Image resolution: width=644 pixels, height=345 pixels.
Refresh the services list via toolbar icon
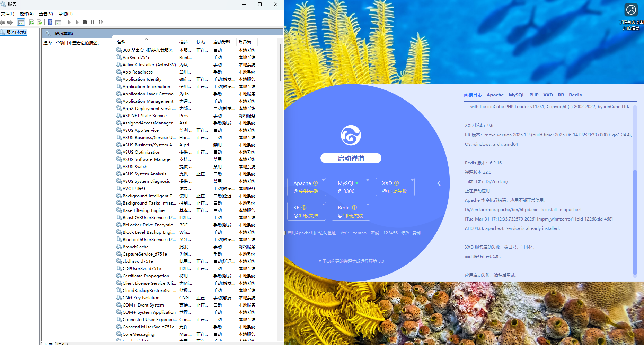click(x=32, y=22)
